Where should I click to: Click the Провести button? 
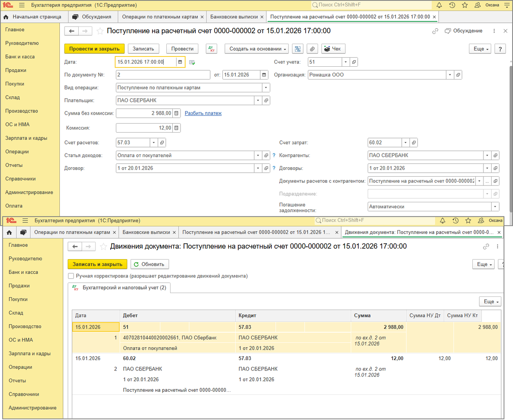183,49
